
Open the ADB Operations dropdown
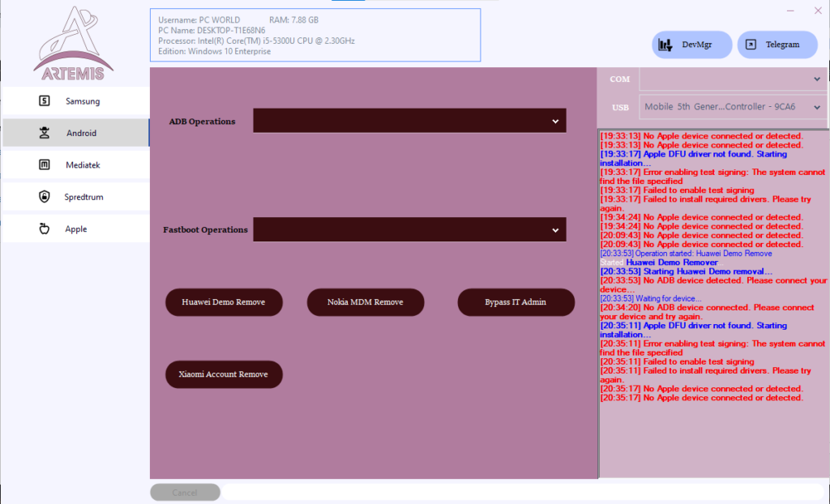[x=409, y=120]
